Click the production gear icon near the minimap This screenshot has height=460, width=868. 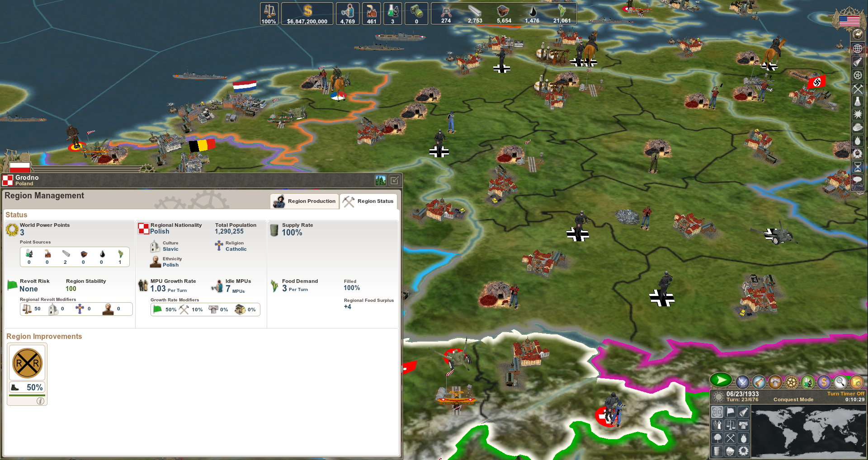pyautogui.click(x=791, y=382)
